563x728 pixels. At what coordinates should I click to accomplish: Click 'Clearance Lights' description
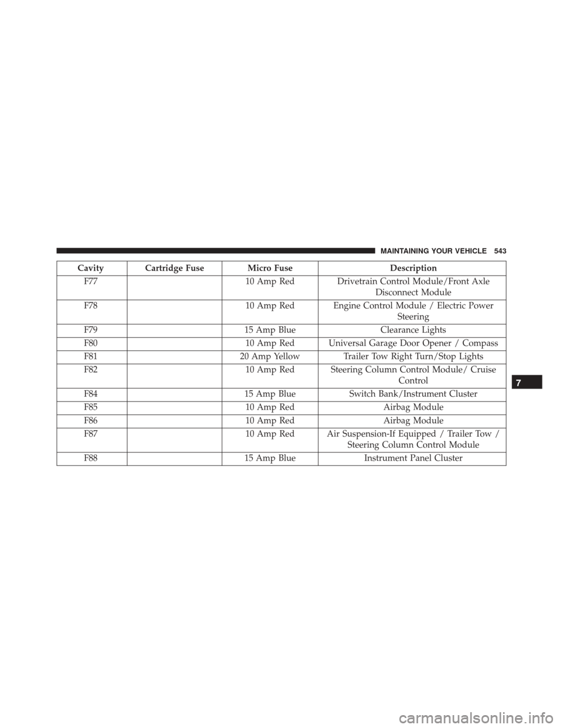coord(413,330)
